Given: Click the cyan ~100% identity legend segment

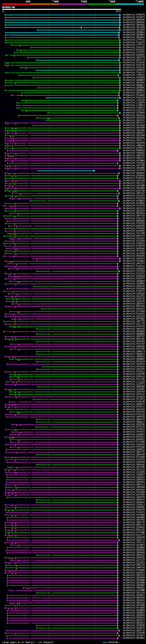Looking at the screenshot, I should (x=130, y=4).
